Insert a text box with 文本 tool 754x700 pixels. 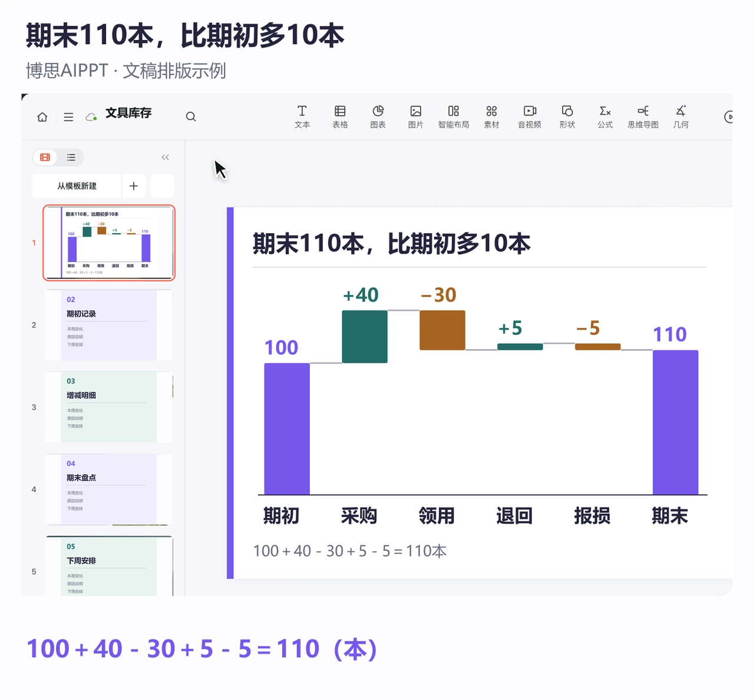tap(302, 117)
